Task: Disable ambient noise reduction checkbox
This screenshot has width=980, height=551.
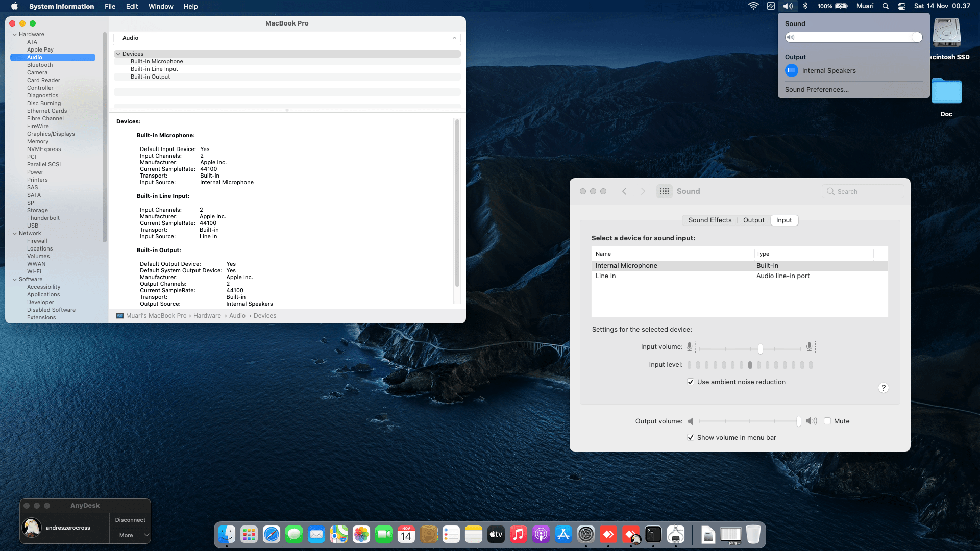Action: pyautogui.click(x=691, y=382)
